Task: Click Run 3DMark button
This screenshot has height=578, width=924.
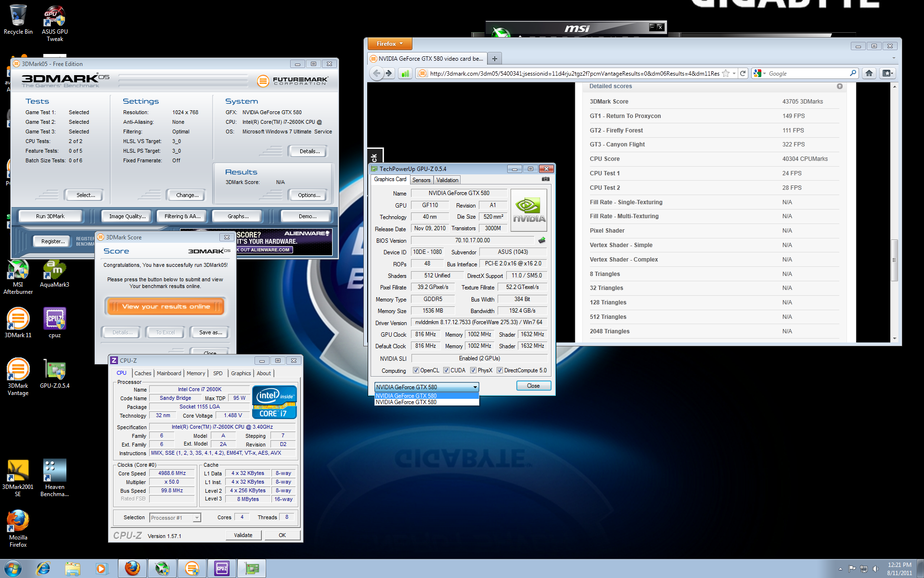Action: point(50,216)
